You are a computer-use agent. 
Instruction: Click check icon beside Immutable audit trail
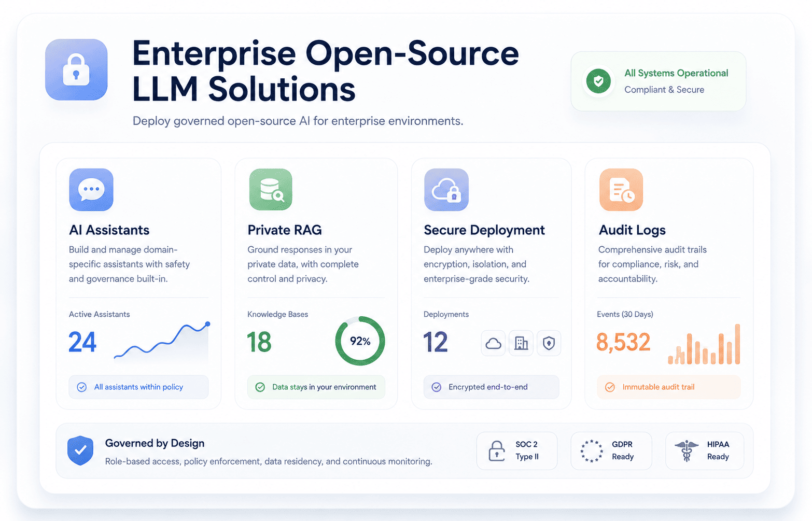point(610,387)
